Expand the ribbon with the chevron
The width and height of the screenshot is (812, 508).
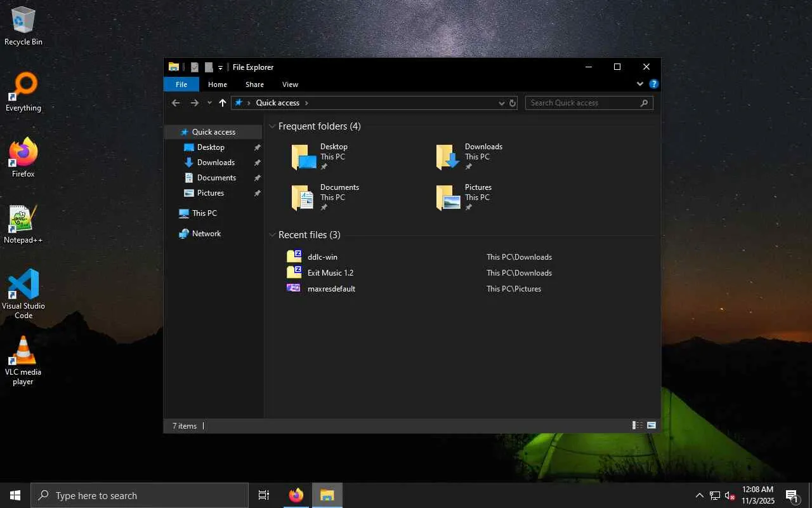[x=639, y=84]
